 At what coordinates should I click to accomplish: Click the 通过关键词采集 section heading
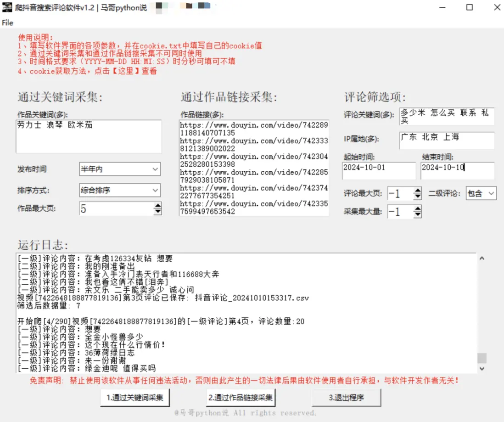click(x=60, y=97)
